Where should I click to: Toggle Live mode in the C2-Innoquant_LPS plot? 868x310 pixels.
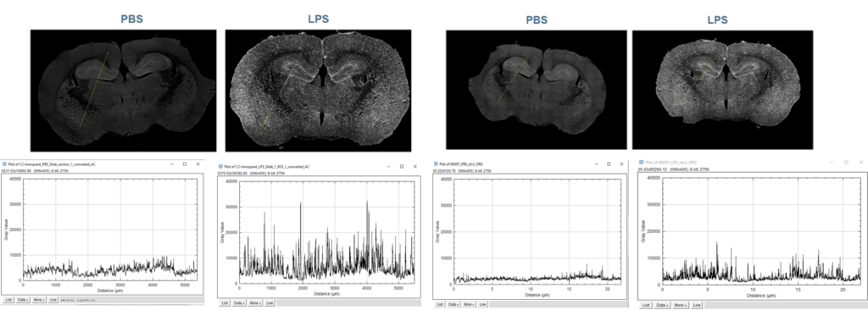pos(270,303)
